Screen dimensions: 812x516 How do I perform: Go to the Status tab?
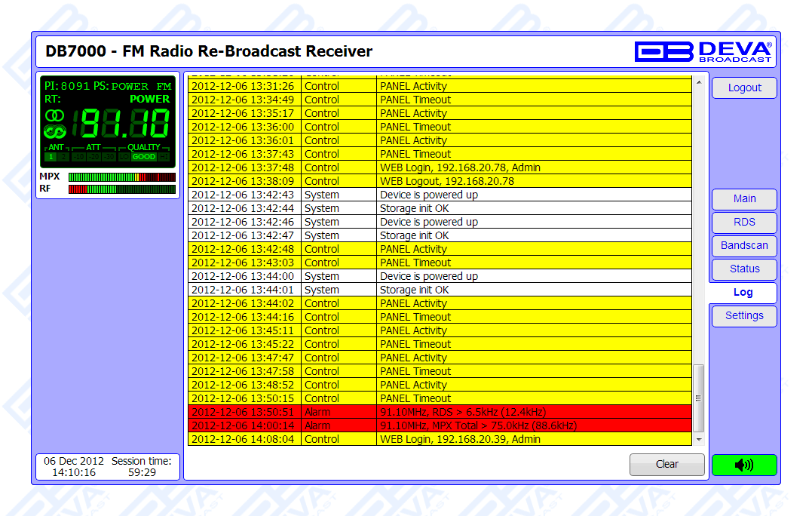tap(743, 269)
